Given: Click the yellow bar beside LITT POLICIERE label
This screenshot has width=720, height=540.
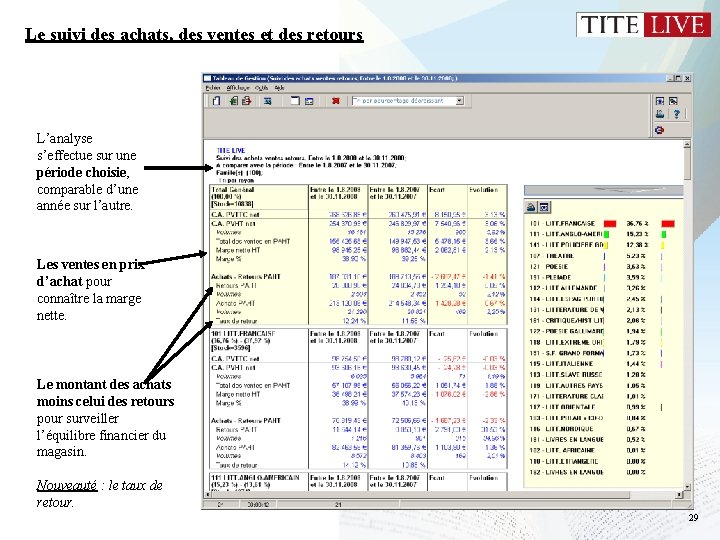Looking at the screenshot, I should [x=606, y=245].
